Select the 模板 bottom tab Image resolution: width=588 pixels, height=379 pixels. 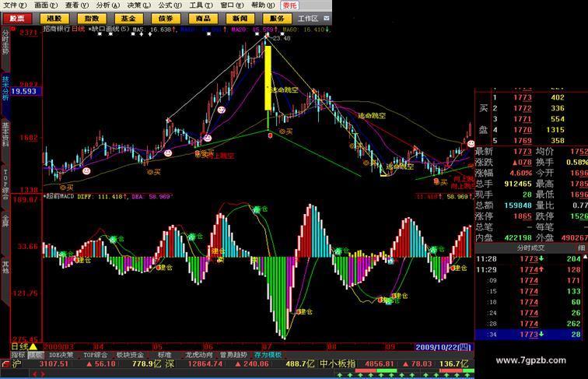pos(36,355)
